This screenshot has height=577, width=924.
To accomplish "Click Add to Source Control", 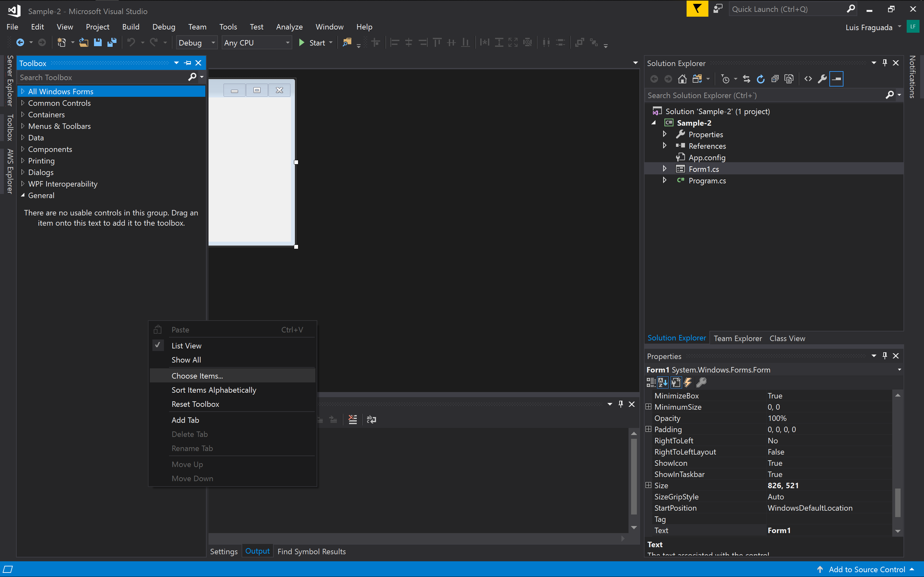I will pyautogui.click(x=866, y=569).
